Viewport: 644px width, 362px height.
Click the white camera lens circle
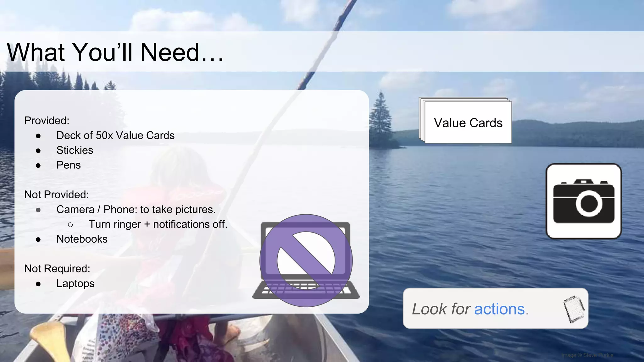click(589, 204)
